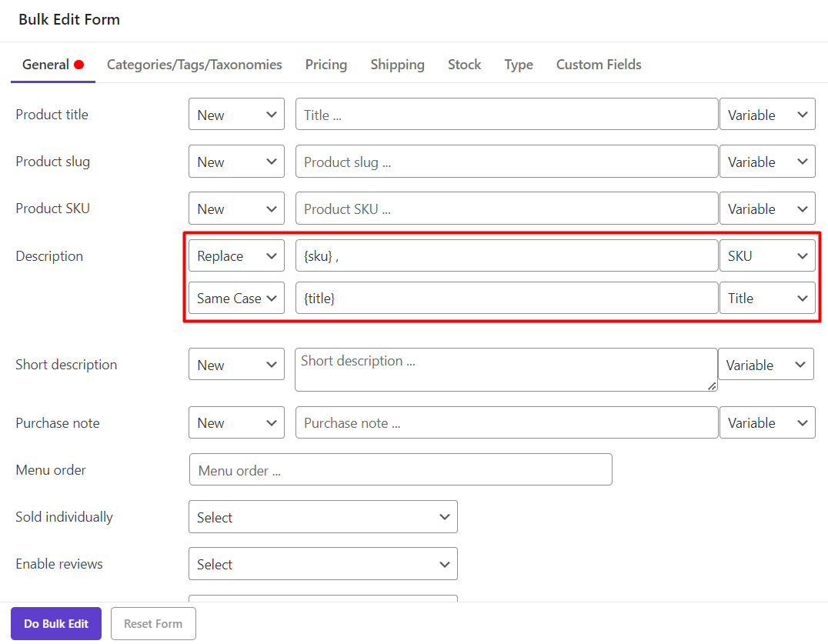Go to the Shipping tab
Viewport: 828px width, 644px height.
pos(397,65)
